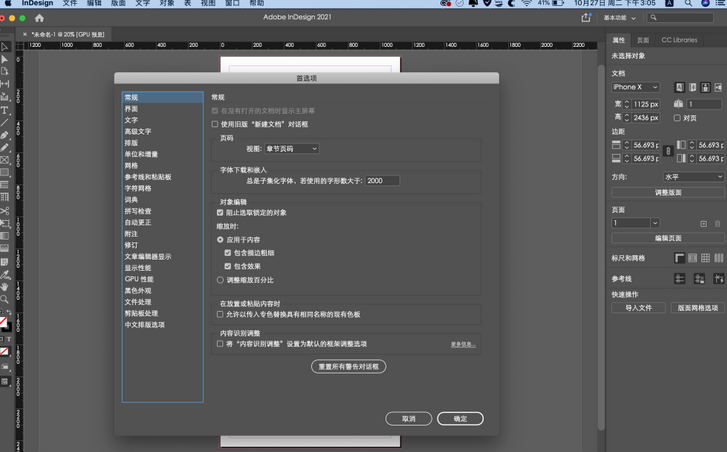
Task: Click the lock guides icon
Action: (x=699, y=279)
